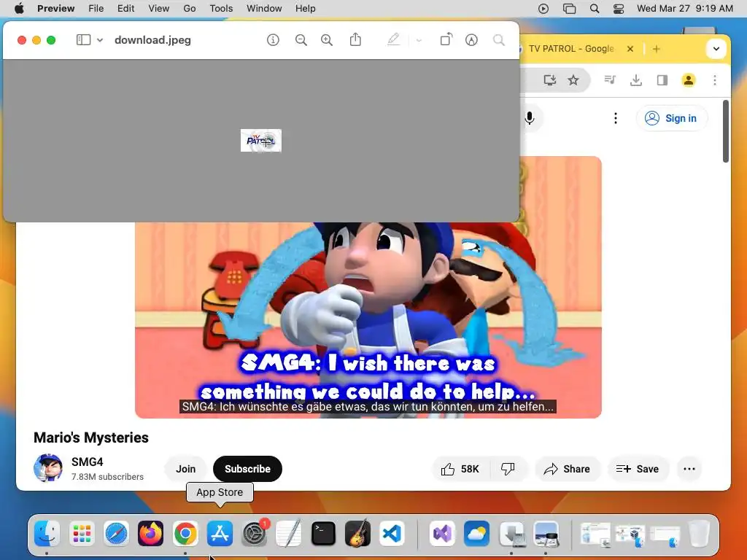Like the Mario's Mysteries video

point(460,469)
